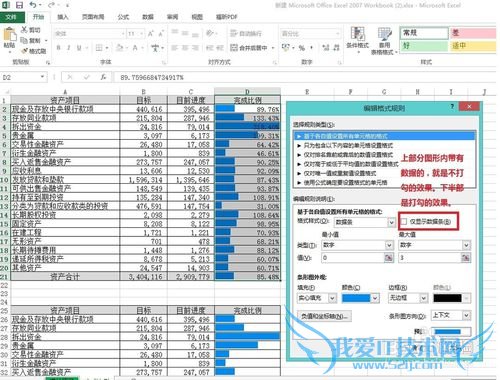
Task: Open the File tab
Action: [12, 17]
